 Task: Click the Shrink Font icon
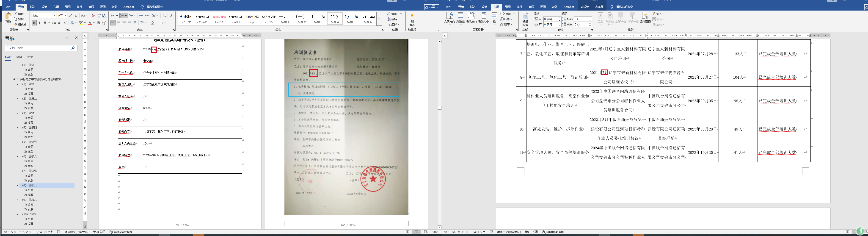point(76,16)
